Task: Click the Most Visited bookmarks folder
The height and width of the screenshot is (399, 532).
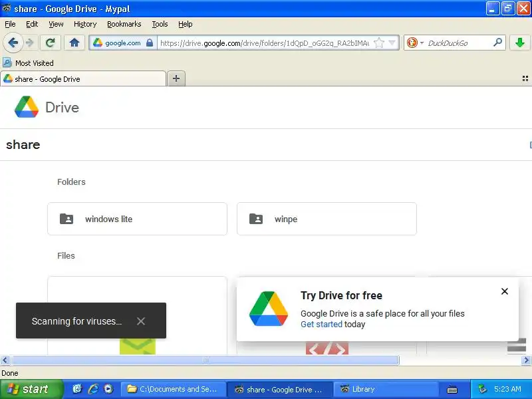Action: (x=28, y=63)
